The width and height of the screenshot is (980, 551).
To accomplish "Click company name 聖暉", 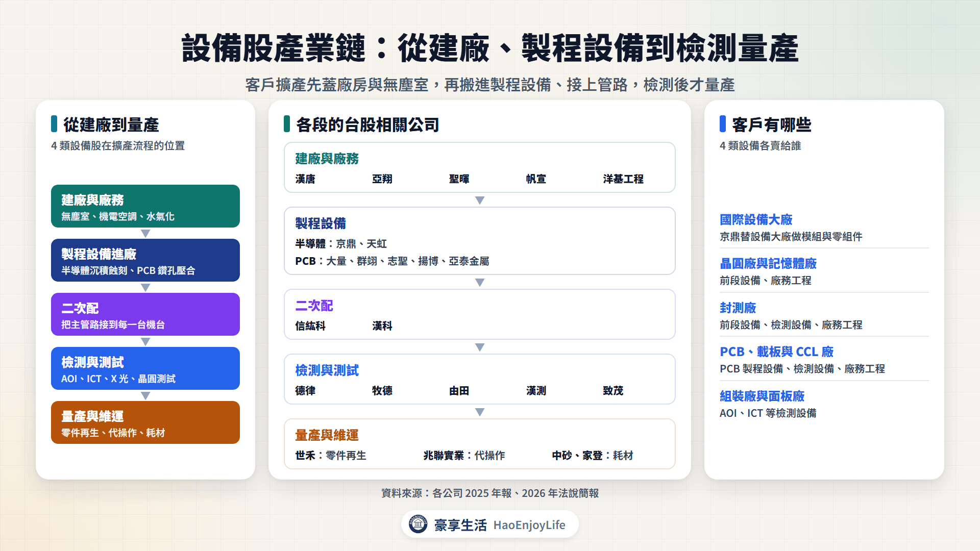I will tap(459, 179).
